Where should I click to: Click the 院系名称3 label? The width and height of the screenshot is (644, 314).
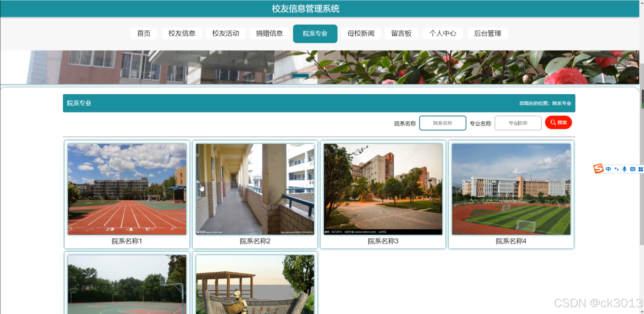point(383,241)
